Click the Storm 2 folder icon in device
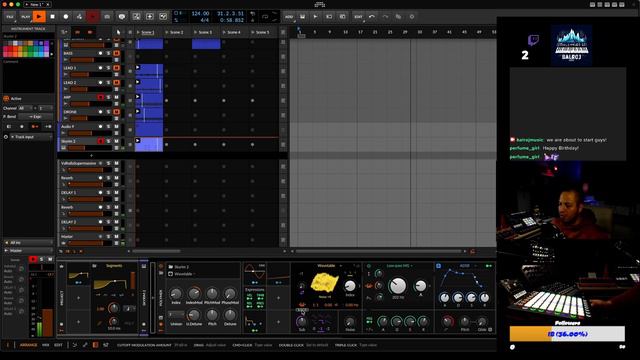 tap(171, 267)
